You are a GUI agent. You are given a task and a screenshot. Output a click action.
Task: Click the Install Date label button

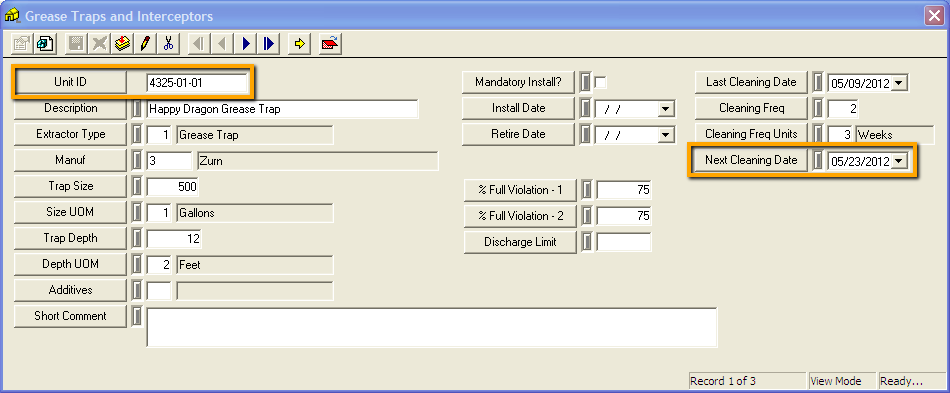tap(518, 108)
